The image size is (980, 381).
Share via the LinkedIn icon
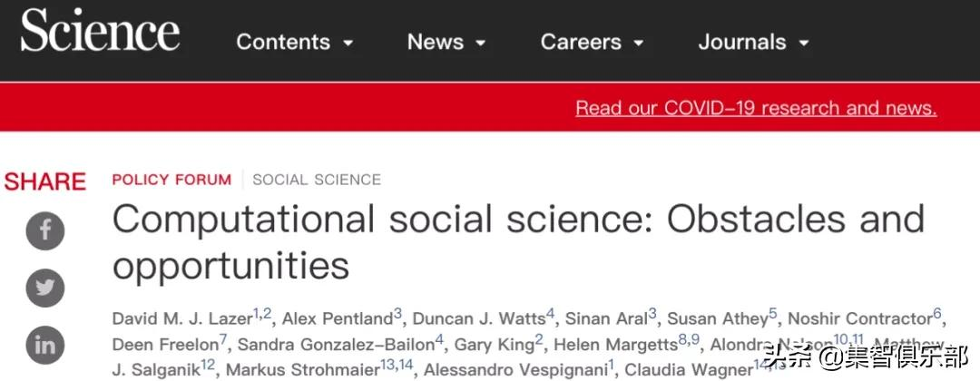(x=45, y=345)
